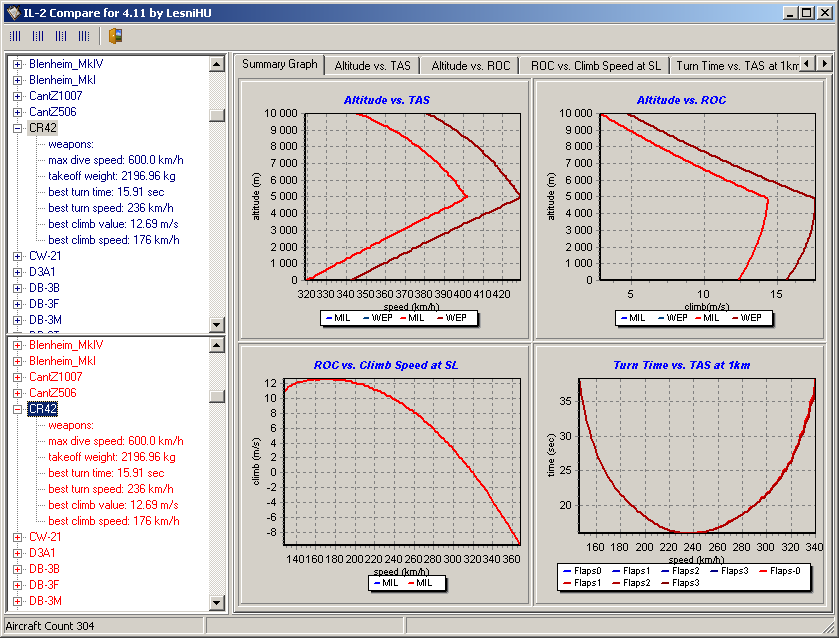Expand DB-3M in the red aircraft list

18,602
